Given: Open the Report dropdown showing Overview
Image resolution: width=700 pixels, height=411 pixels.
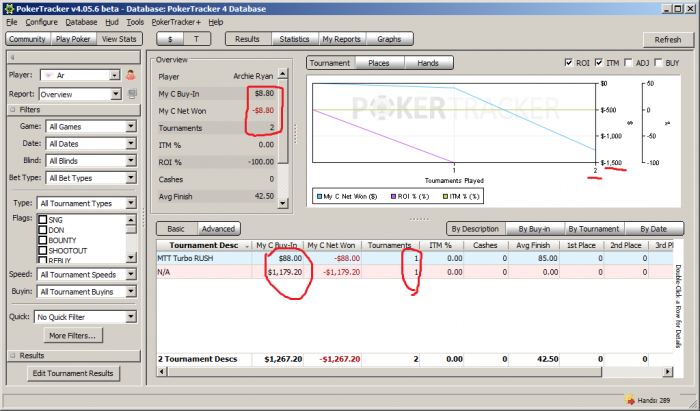Looking at the screenshot, I should [x=116, y=94].
